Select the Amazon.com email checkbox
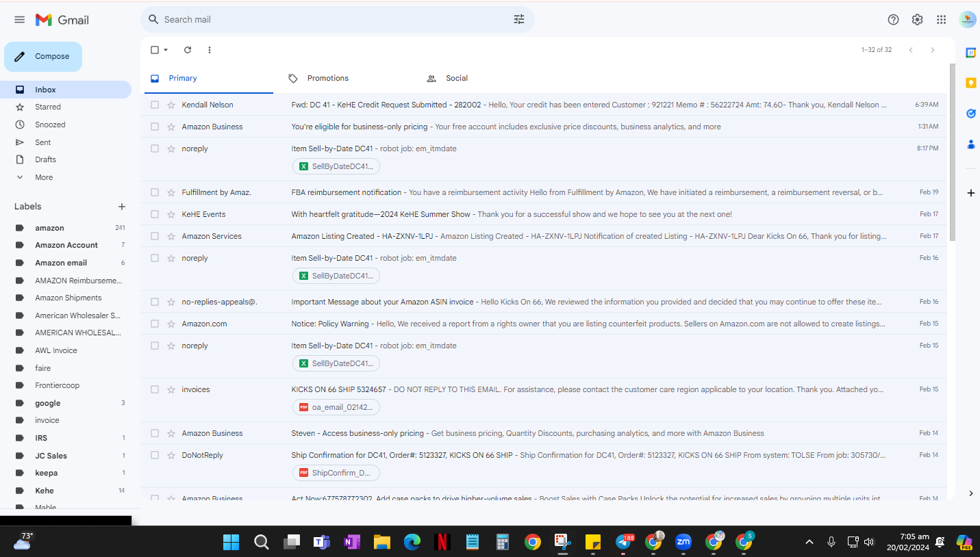Screen dimensions: 980x557 coord(155,324)
